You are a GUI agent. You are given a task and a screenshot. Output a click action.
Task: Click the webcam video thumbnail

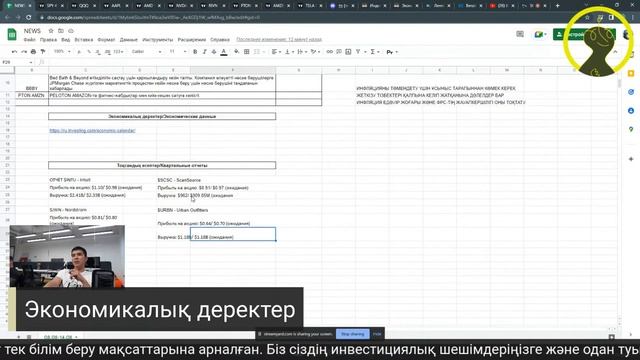[x=67, y=256]
